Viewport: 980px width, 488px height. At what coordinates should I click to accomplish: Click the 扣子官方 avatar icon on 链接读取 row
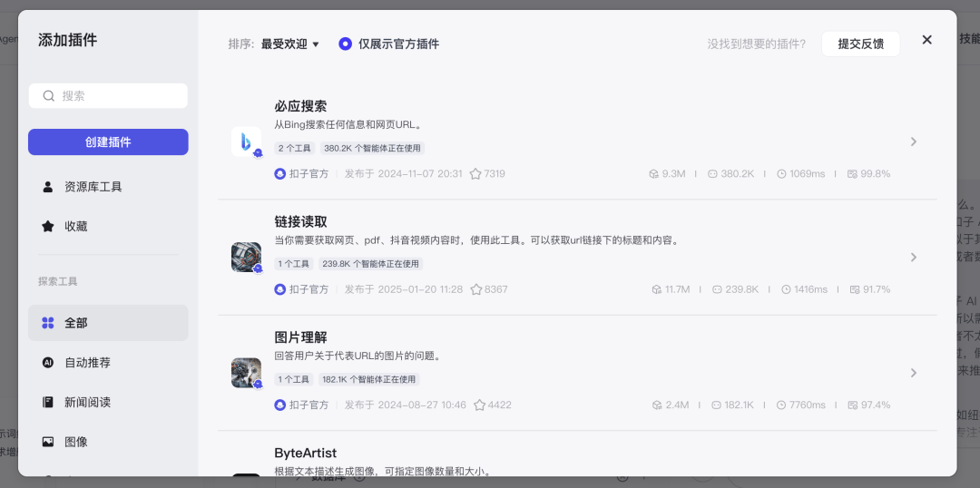pos(280,289)
